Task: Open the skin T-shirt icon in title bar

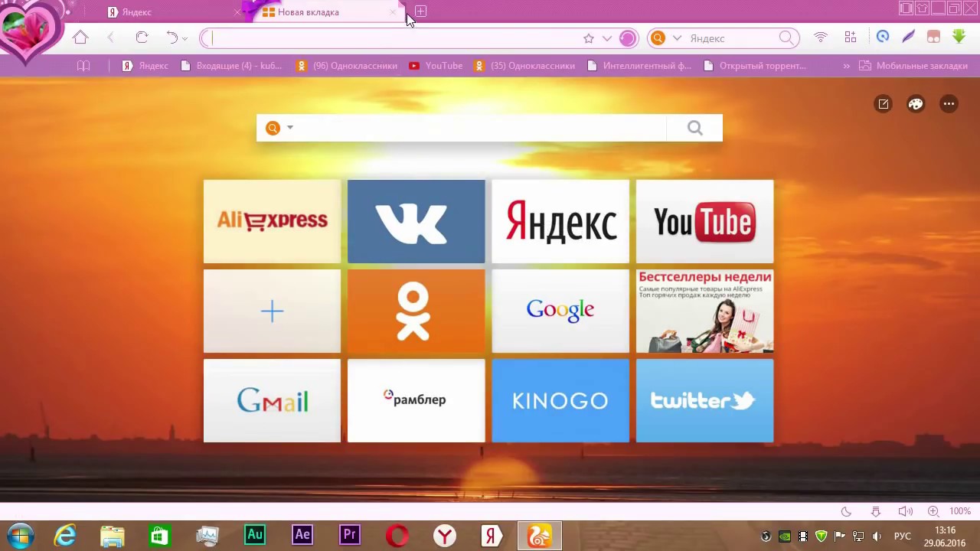Action: (922, 8)
